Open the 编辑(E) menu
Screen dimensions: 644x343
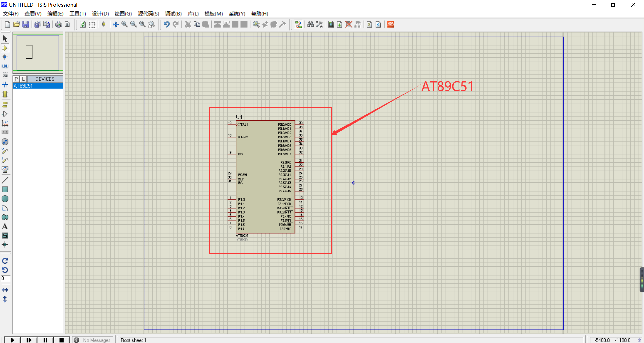point(55,14)
